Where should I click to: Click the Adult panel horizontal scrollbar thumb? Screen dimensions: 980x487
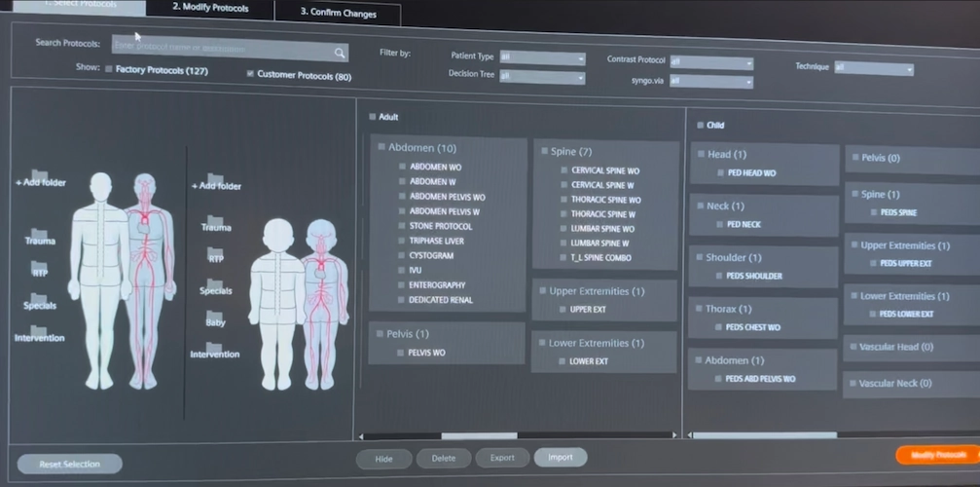pos(479,435)
